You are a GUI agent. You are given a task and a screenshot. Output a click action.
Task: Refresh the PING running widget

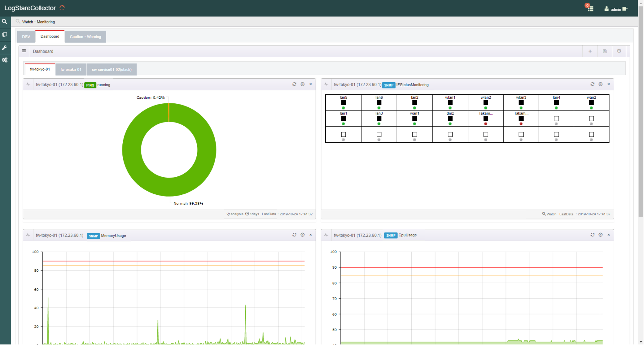click(294, 84)
